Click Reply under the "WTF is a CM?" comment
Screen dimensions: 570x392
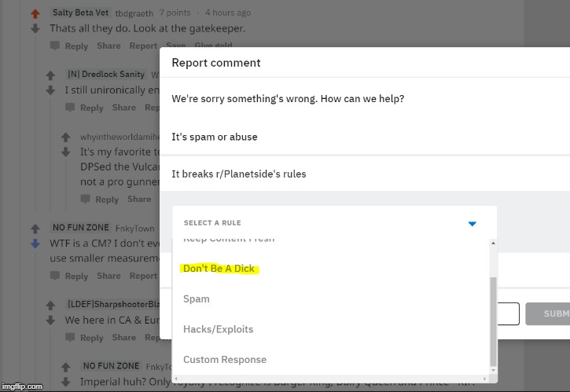pyautogui.click(x=76, y=276)
